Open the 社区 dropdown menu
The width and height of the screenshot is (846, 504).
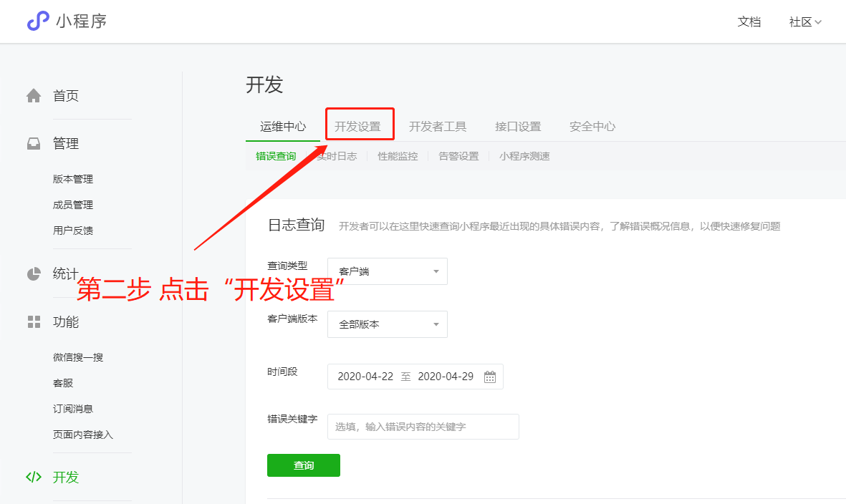804,21
